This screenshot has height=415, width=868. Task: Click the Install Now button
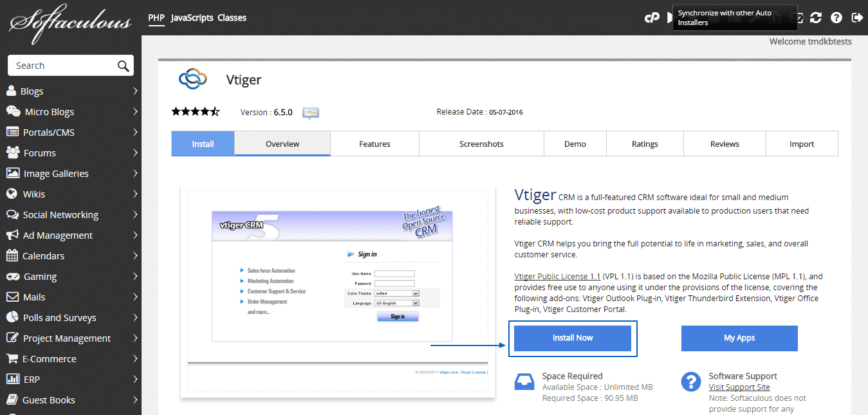tap(573, 338)
